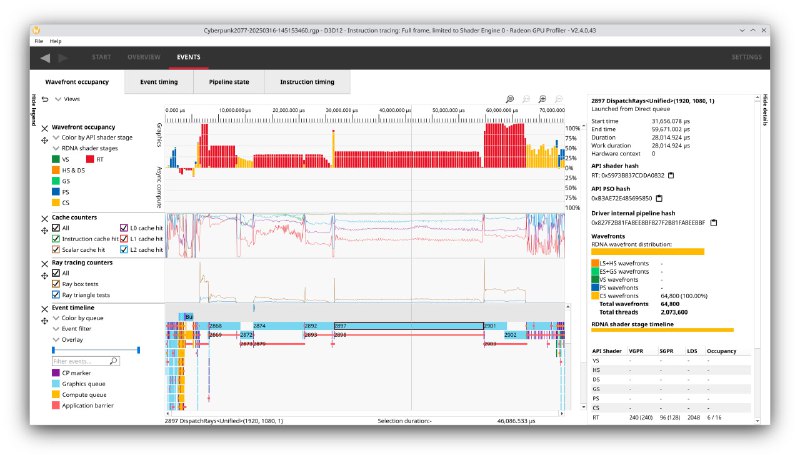Select event 2874 in the timeline
The width and height of the screenshot is (800, 460).
point(279,326)
